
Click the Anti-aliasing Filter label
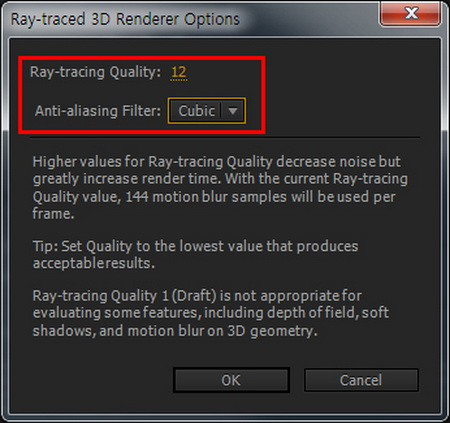(98, 111)
